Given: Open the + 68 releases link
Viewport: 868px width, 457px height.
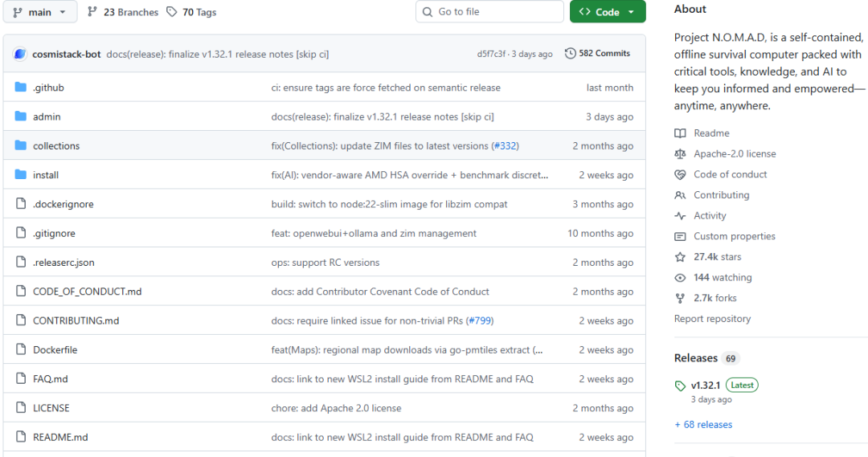Looking at the screenshot, I should (703, 424).
